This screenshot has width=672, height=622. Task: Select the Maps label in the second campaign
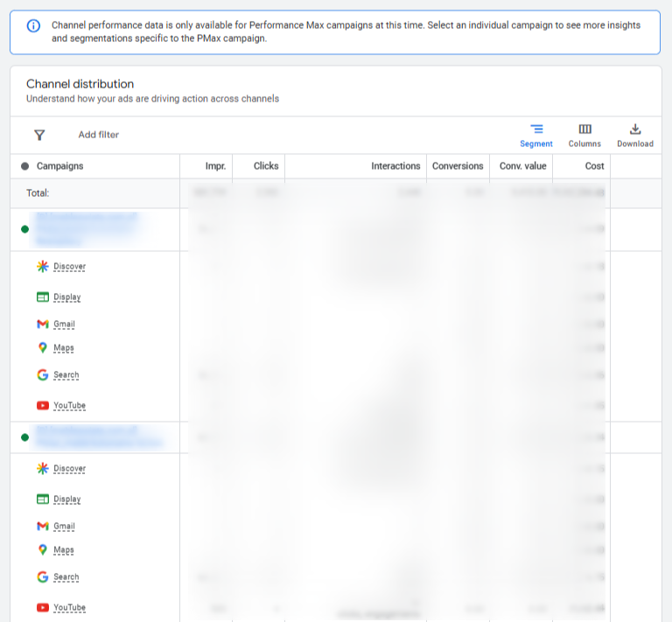pyautogui.click(x=63, y=550)
